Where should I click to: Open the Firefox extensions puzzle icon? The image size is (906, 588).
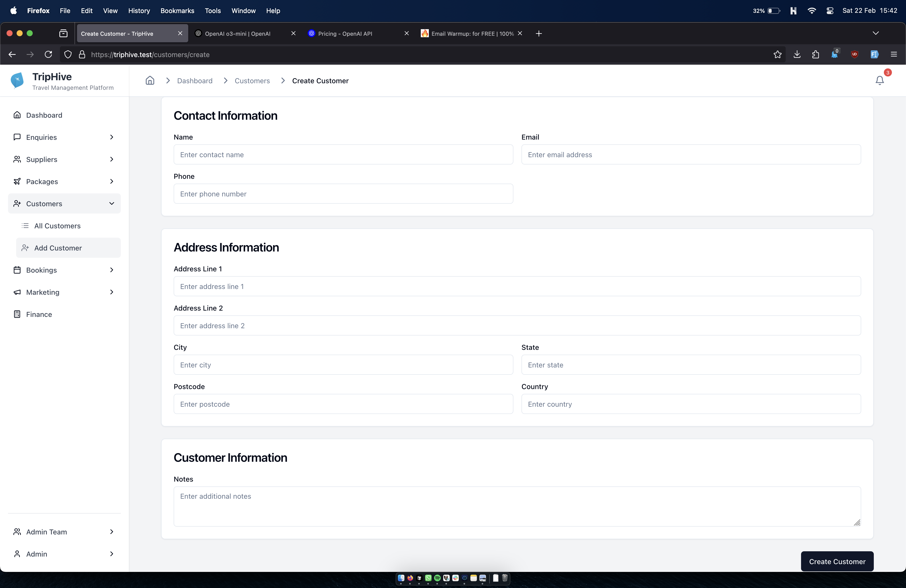(815, 54)
